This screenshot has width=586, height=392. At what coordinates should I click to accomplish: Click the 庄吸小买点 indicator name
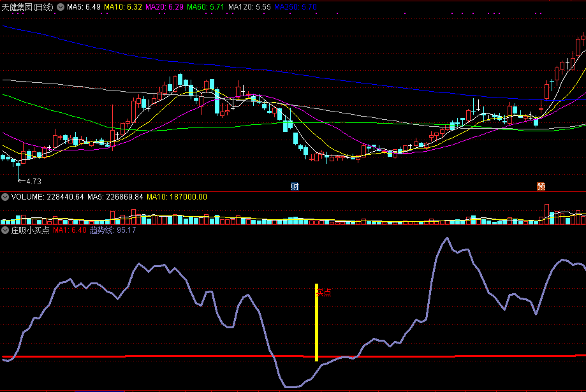(30, 230)
